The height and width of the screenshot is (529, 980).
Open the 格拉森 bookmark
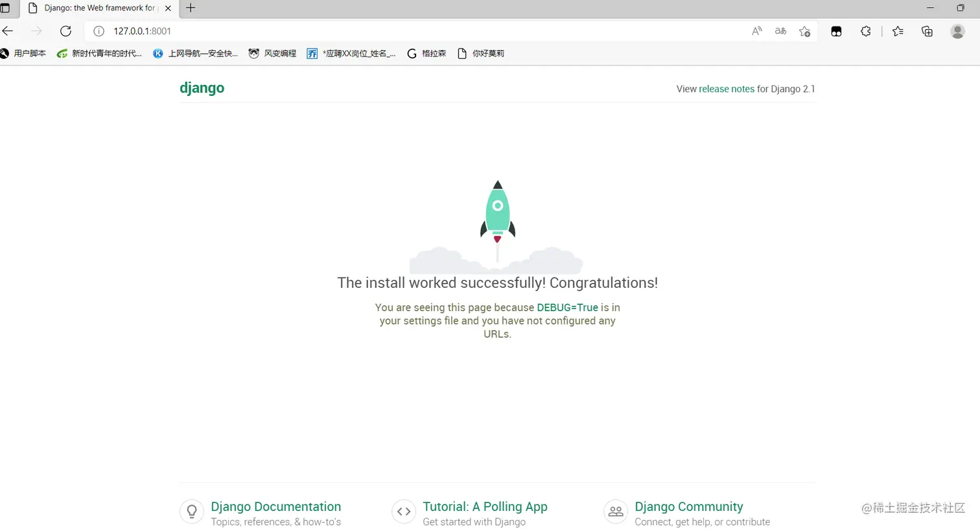[x=426, y=53]
